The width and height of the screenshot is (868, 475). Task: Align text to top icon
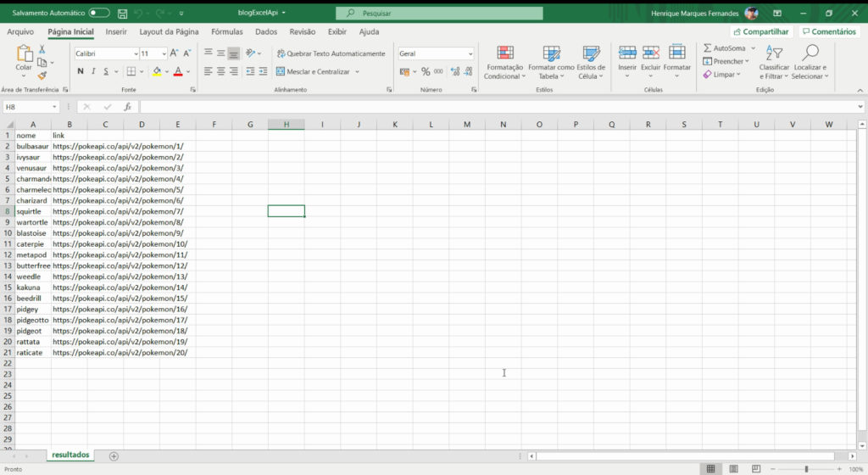click(209, 53)
